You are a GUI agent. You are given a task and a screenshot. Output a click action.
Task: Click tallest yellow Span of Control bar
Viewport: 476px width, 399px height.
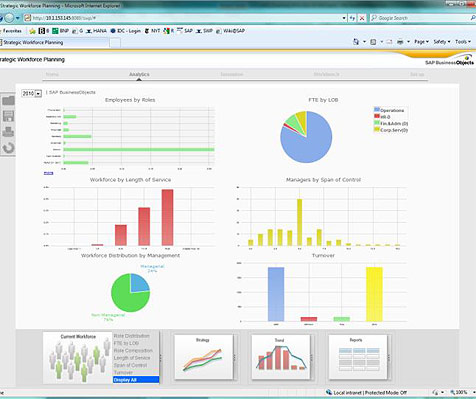click(299, 222)
